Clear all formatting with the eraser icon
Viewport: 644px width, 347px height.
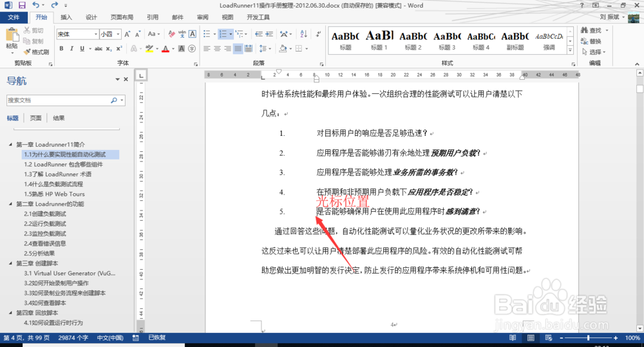(x=172, y=34)
